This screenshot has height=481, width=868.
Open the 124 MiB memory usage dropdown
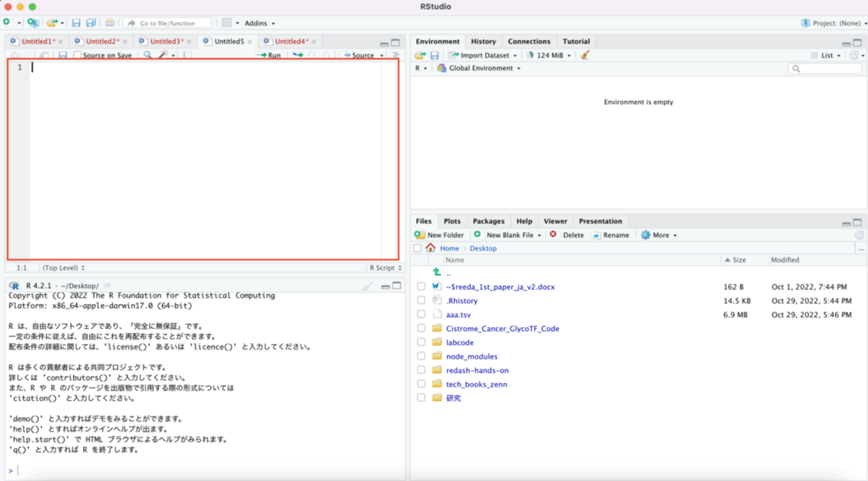[x=549, y=55]
